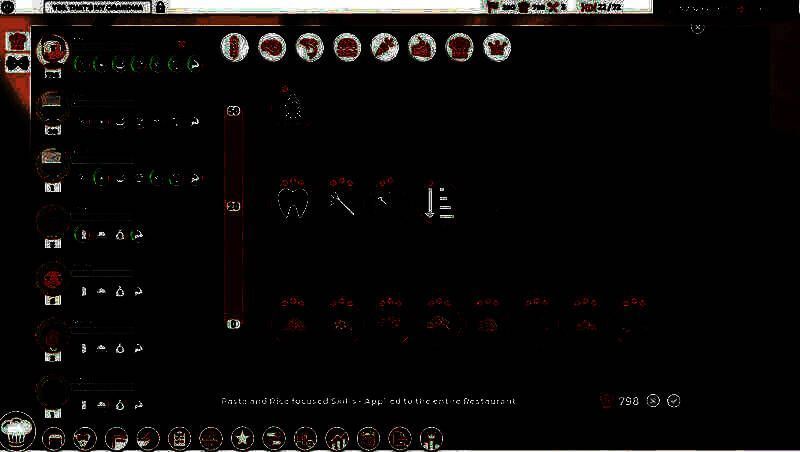Screen dimensions: 800x452
Task: Click the tooth-shaped skill in the middle row
Action: [x=291, y=200]
